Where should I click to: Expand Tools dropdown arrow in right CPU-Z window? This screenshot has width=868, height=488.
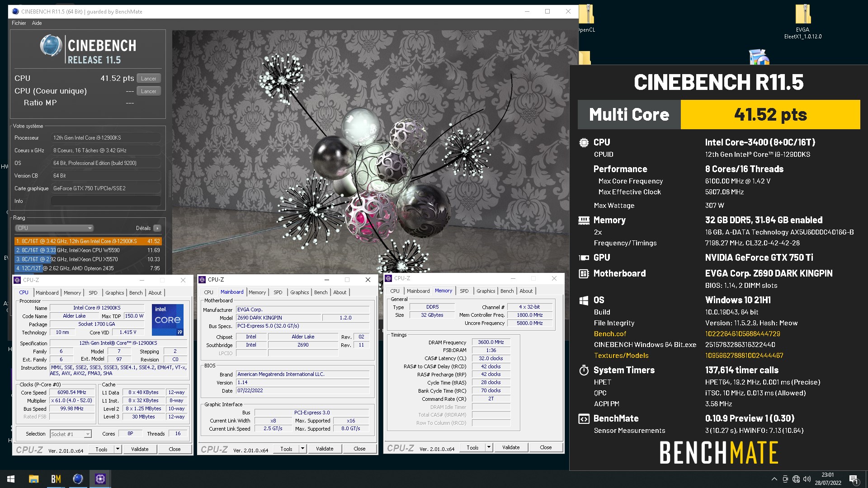click(x=489, y=447)
